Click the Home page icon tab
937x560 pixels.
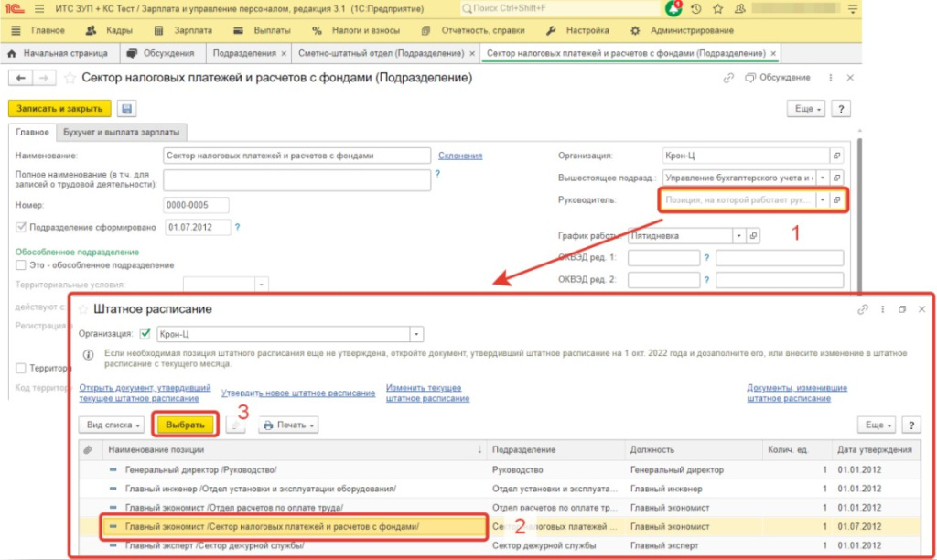[12, 53]
